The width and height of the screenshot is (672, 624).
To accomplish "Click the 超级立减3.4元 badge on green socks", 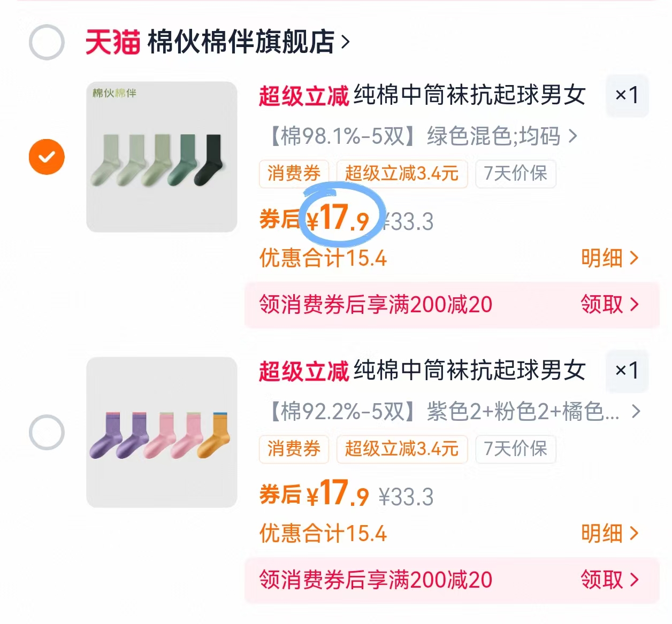I will tap(402, 173).
